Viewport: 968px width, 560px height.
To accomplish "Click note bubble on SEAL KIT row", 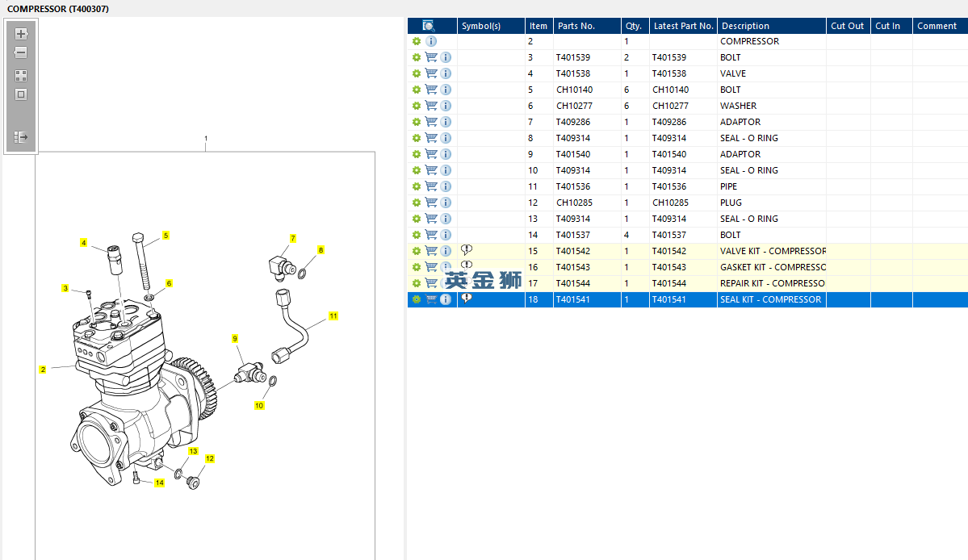I will click(x=467, y=299).
